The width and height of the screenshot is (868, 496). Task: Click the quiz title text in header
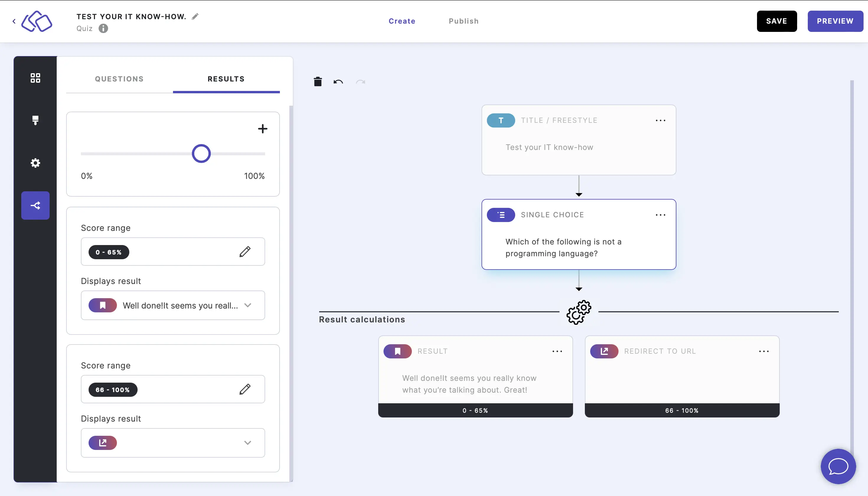pyautogui.click(x=131, y=17)
